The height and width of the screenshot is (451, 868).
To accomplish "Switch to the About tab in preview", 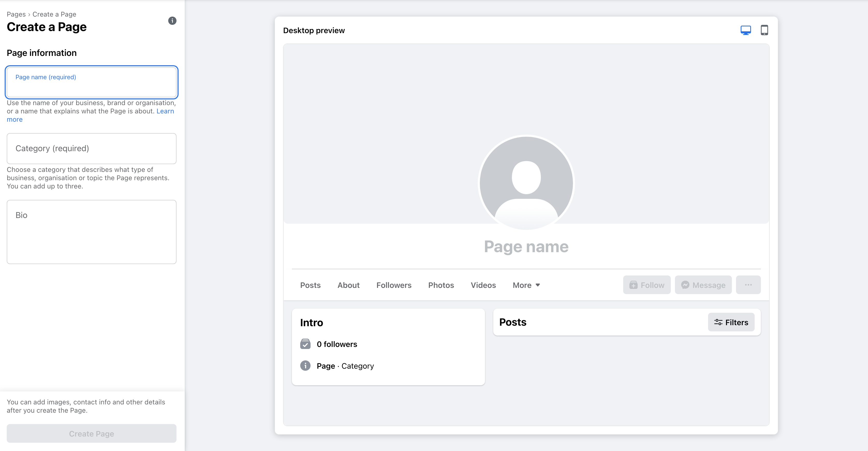I will click(348, 285).
